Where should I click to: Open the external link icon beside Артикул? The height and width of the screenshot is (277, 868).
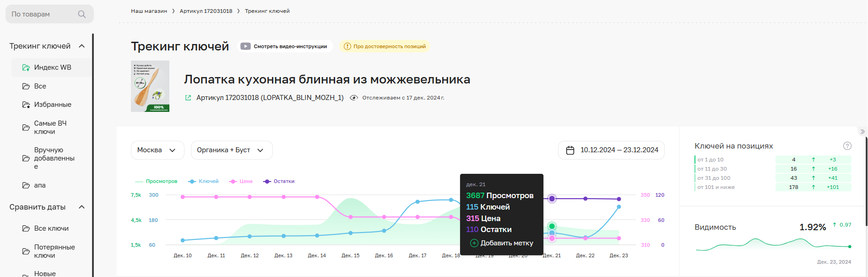click(188, 98)
